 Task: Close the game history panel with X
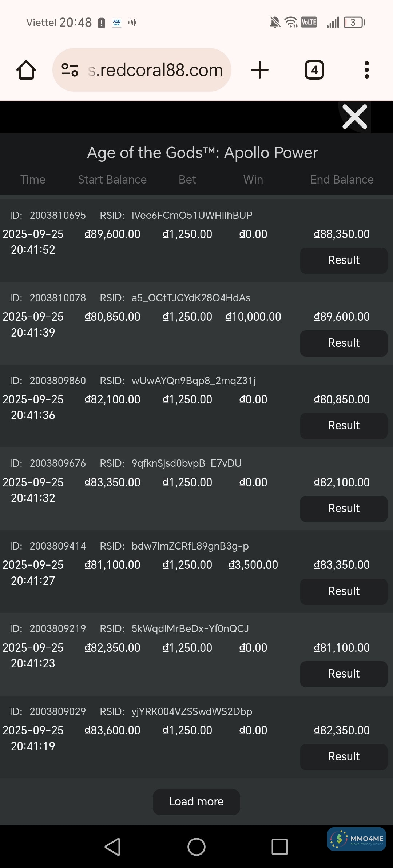click(x=355, y=117)
